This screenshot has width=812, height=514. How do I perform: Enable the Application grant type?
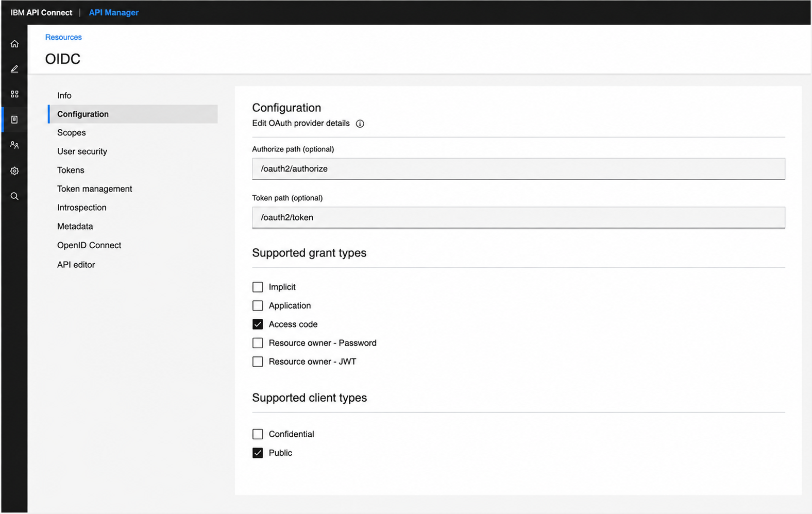point(258,305)
